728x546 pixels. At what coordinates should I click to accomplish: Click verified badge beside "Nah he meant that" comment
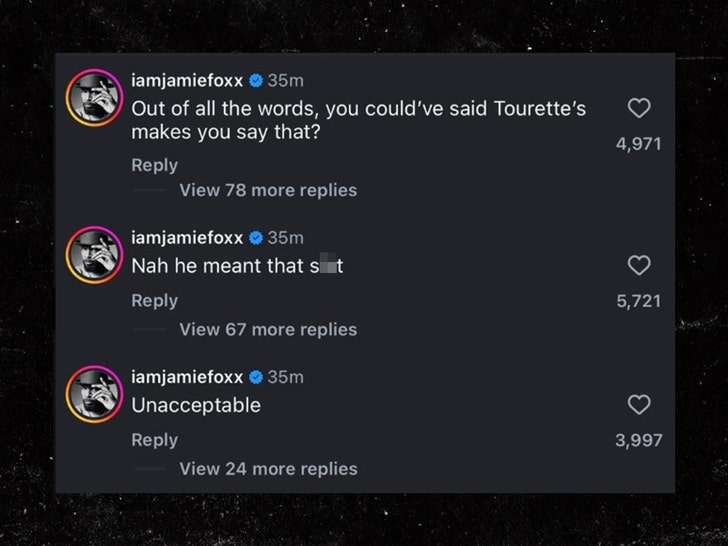256,237
